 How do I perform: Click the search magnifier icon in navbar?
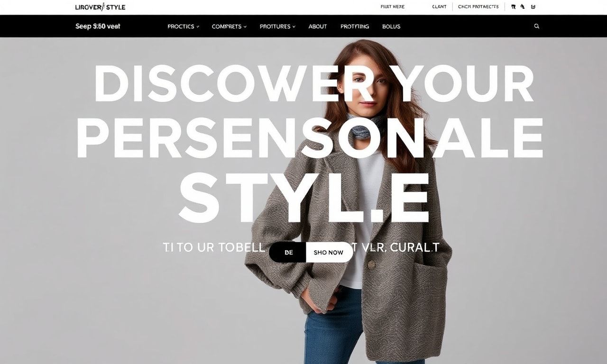coord(537,26)
